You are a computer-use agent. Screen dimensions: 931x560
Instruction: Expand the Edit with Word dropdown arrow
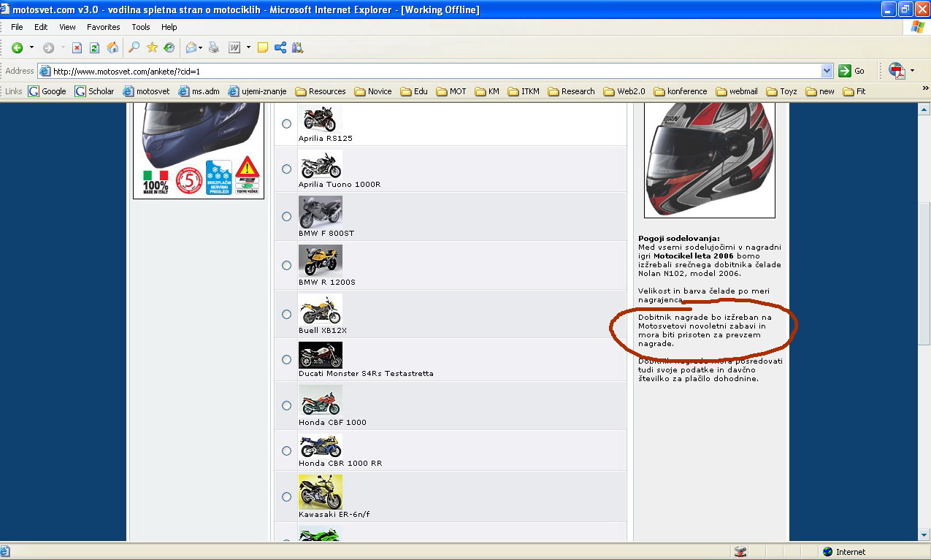coord(248,48)
